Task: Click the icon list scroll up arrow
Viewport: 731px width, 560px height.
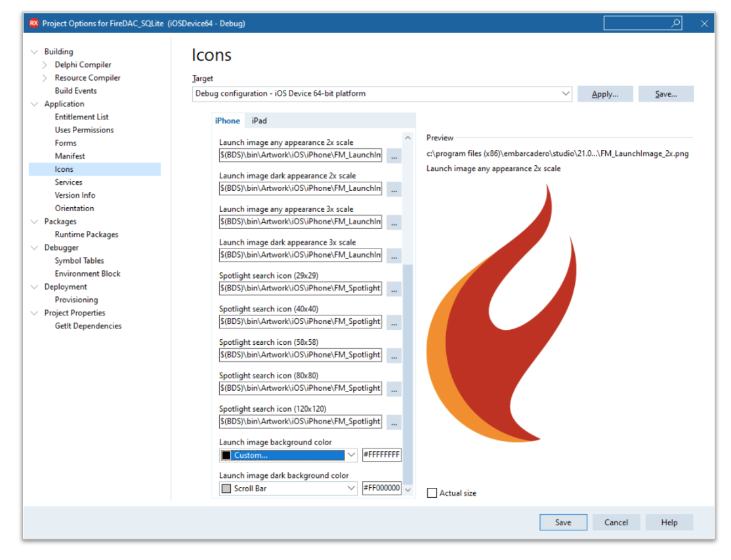Action: [x=408, y=138]
